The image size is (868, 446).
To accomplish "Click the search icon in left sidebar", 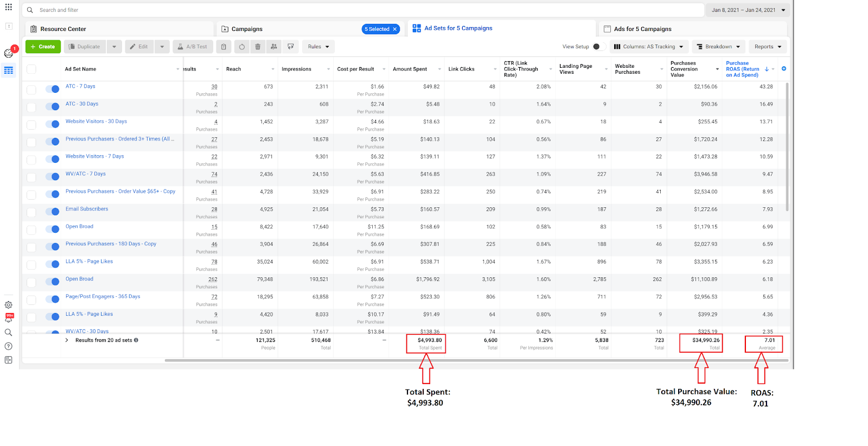I will click(9, 333).
